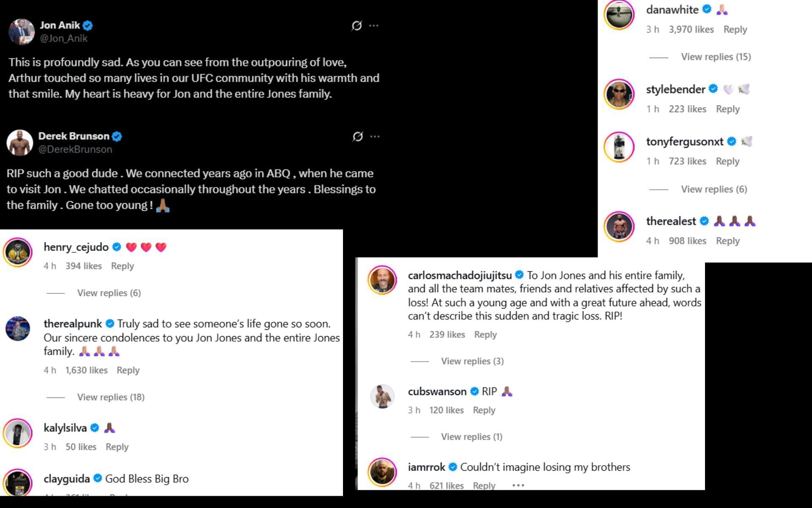Expand View replies (18) under therealpunk
The height and width of the screenshot is (508, 812).
(x=111, y=397)
